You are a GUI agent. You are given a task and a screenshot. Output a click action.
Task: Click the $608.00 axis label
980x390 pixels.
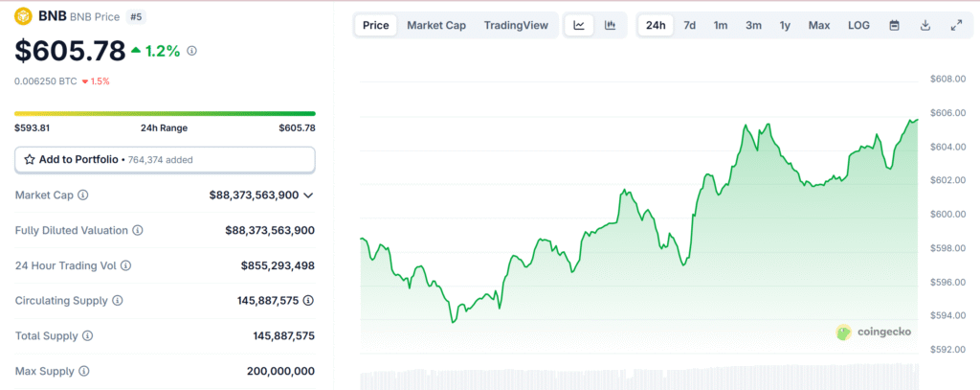(948, 79)
